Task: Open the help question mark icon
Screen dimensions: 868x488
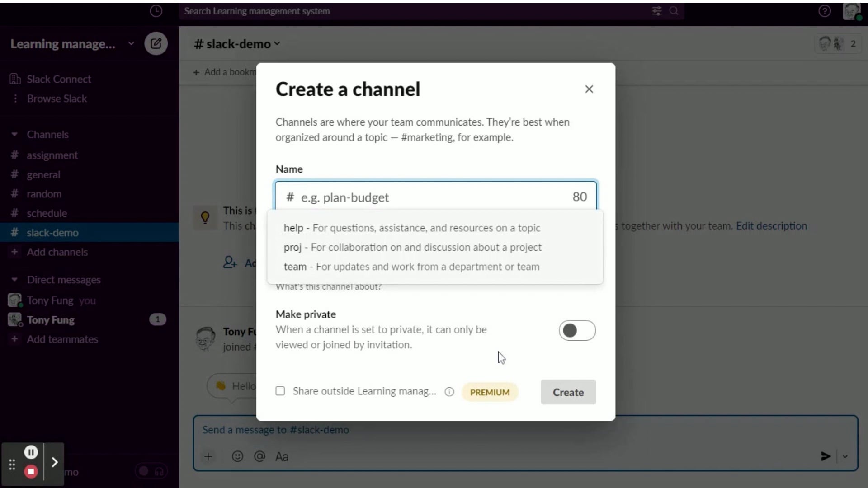Action: [x=825, y=11]
